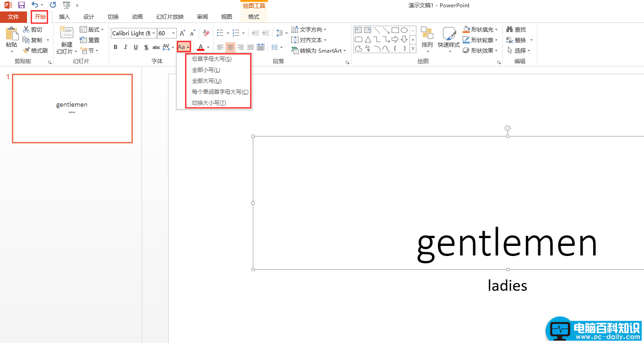Insert a horizontal text box from shapes gallery
The height and width of the screenshot is (343, 644).
click(x=359, y=30)
